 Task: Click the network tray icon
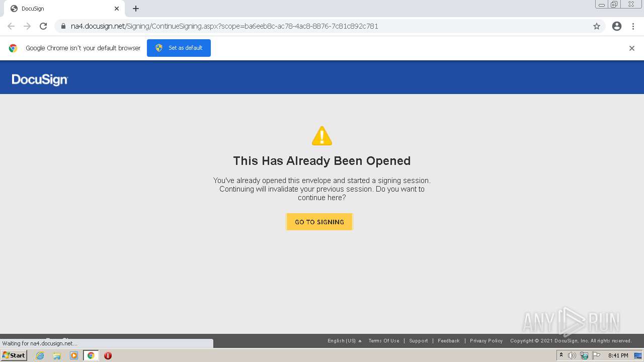[x=584, y=355]
